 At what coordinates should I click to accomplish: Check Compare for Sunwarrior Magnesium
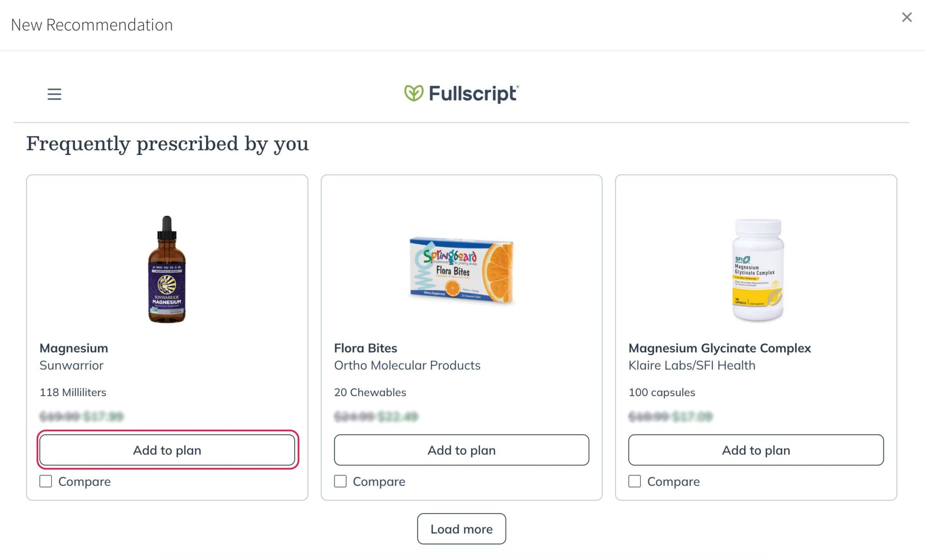pos(46,481)
